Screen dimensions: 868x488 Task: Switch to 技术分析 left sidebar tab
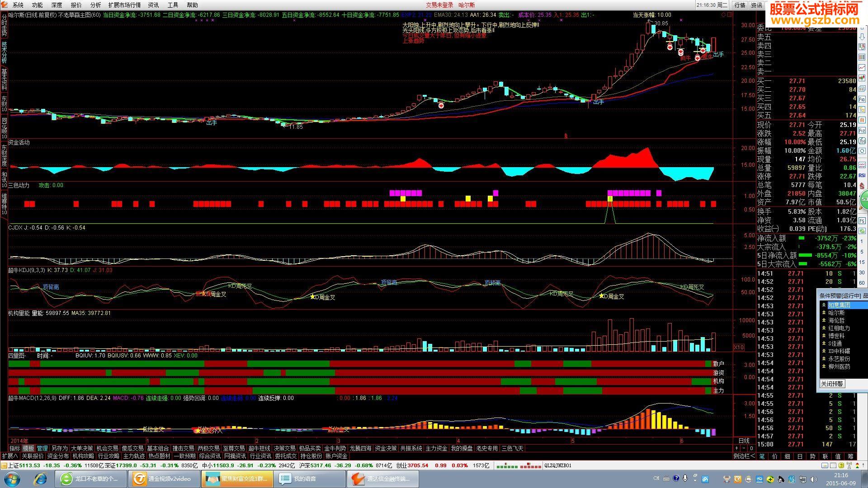point(4,52)
